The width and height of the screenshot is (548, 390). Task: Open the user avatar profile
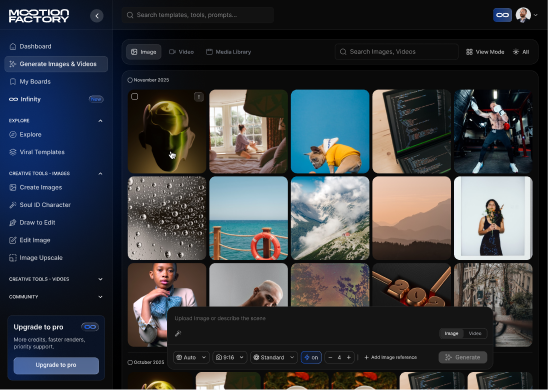pos(523,15)
